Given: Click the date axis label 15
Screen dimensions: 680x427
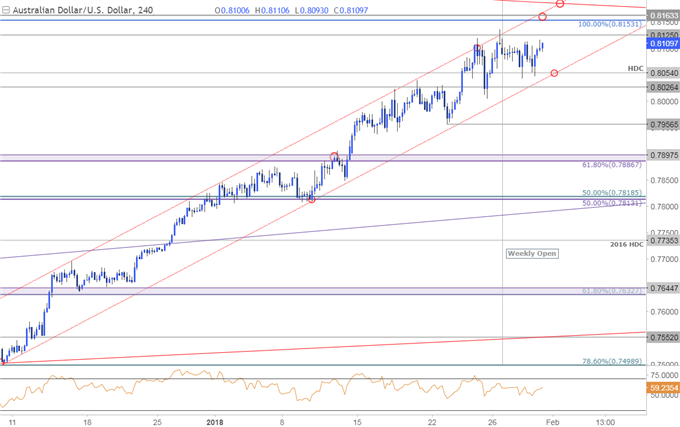Looking at the screenshot, I should [357, 422].
